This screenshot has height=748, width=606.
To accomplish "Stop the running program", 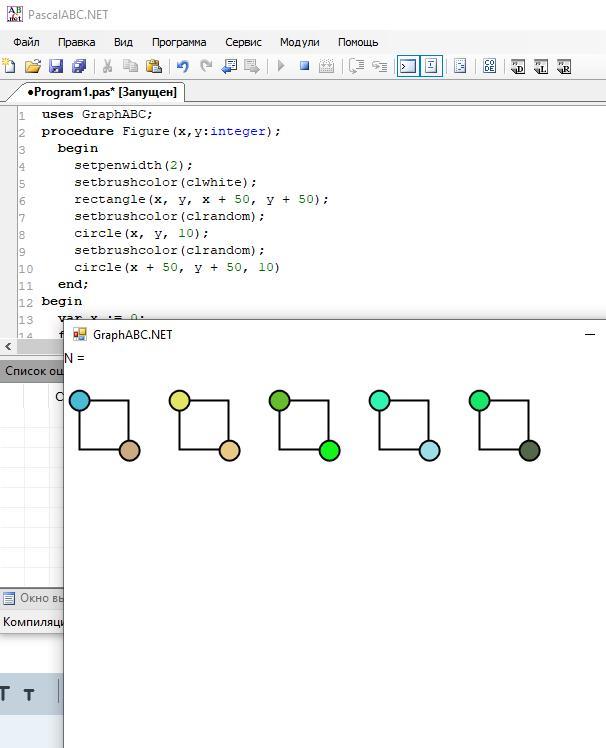I will click(x=304, y=66).
